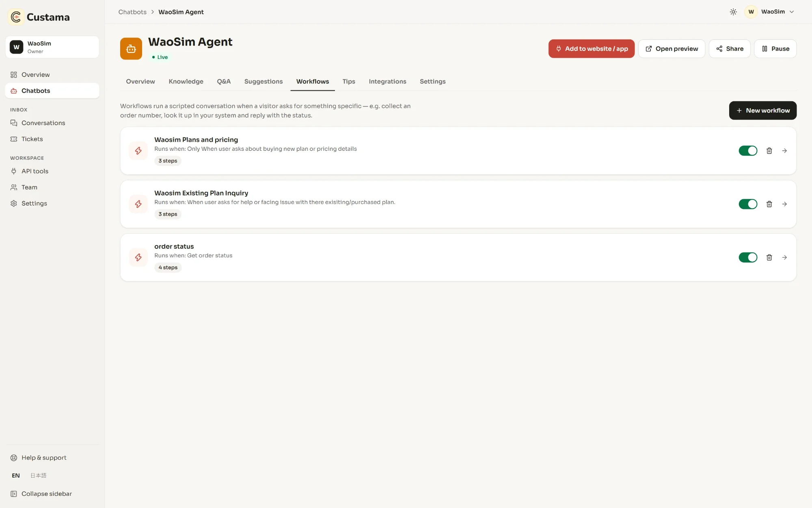812x508 pixels.
Task: Open order status workflow via arrow
Action: click(784, 257)
